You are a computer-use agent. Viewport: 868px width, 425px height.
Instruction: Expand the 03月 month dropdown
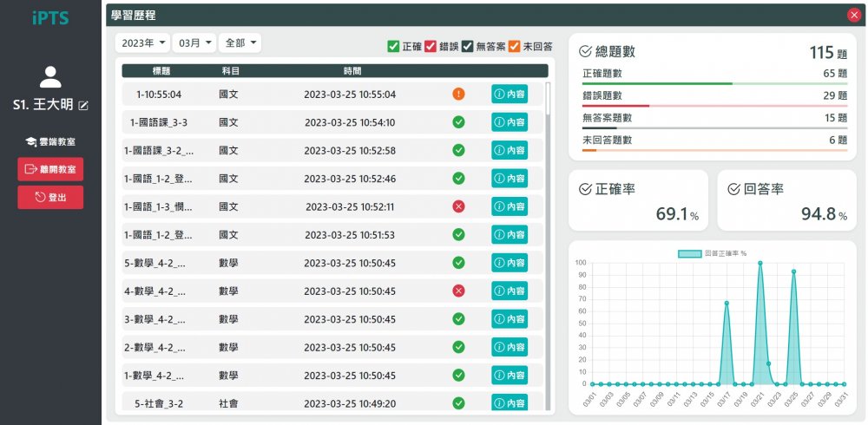(195, 43)
